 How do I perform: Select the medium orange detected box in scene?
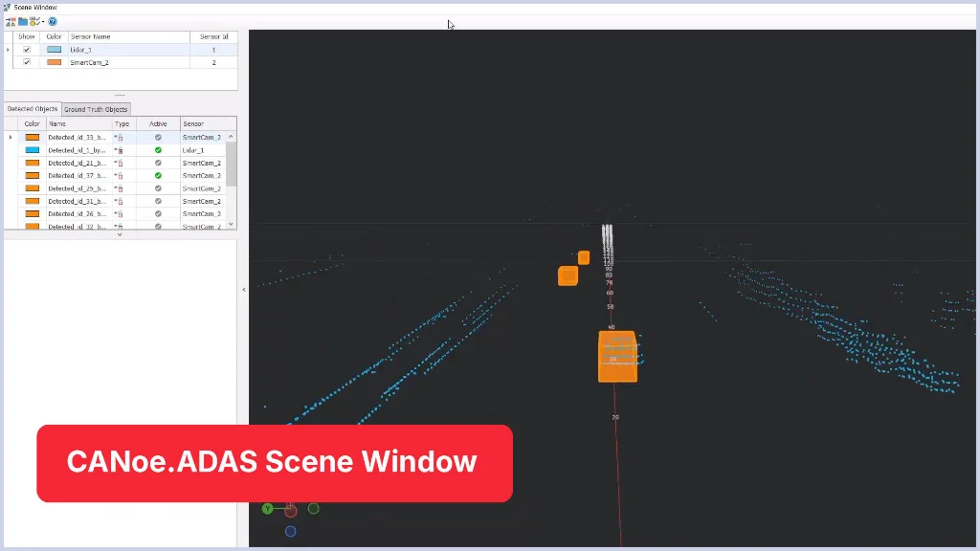pos(568,275)
